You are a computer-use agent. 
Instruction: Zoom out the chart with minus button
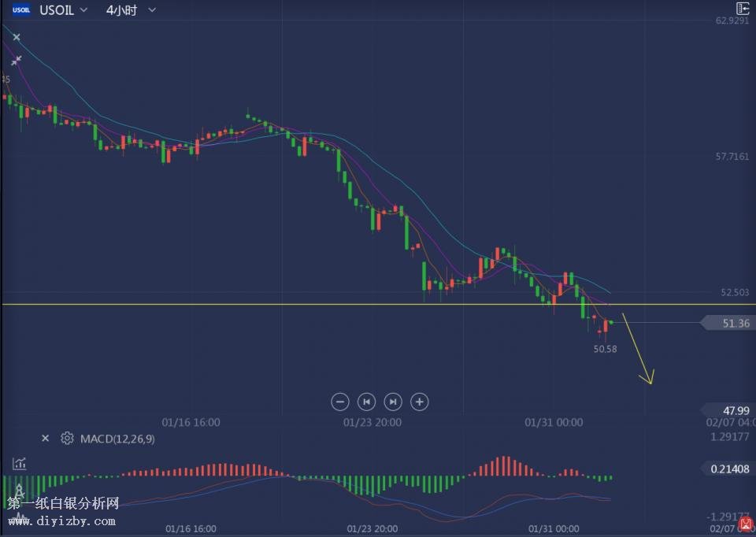(340, 402)
